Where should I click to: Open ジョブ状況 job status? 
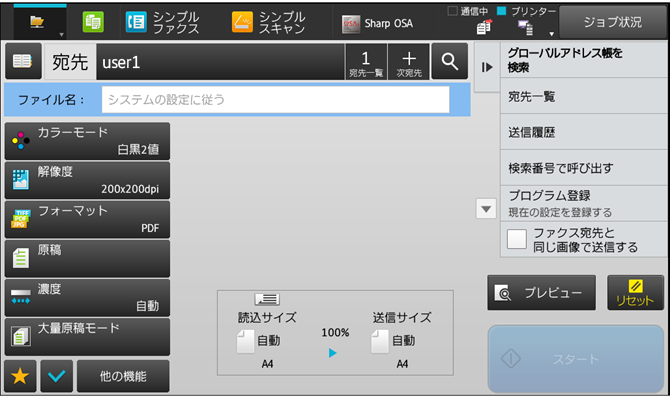(613, 22)
